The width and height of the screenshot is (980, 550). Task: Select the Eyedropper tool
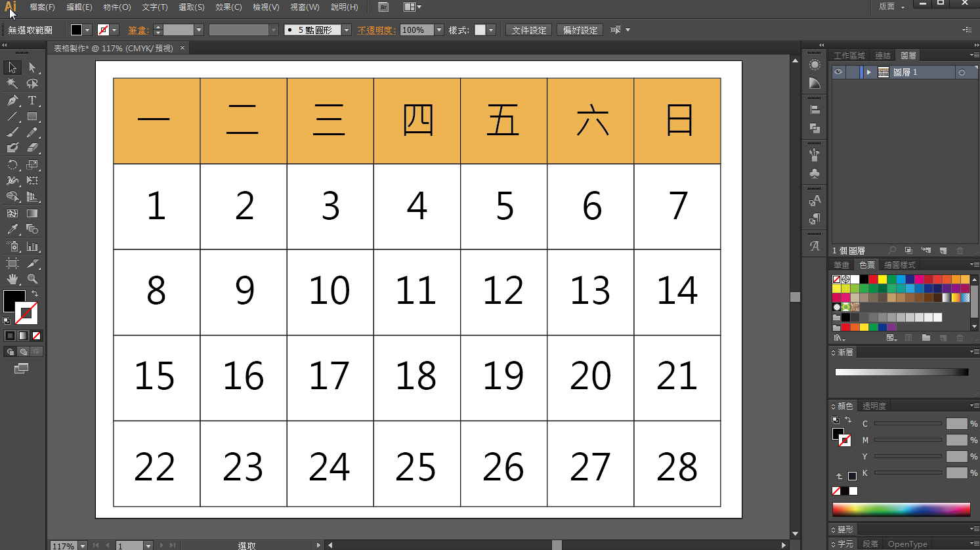12,229
